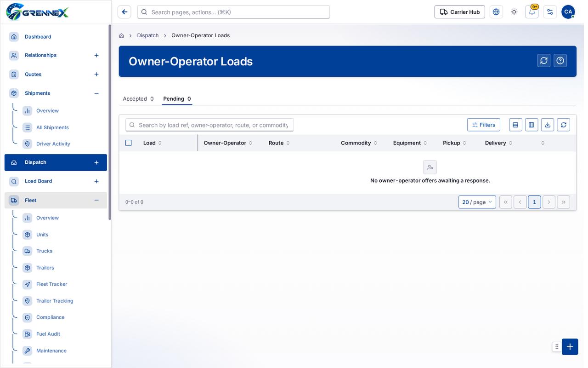Viewport: 588px width, 368px height.
Task: Collapse the Shipments sidebar section
Action: [x=96, y=93]
